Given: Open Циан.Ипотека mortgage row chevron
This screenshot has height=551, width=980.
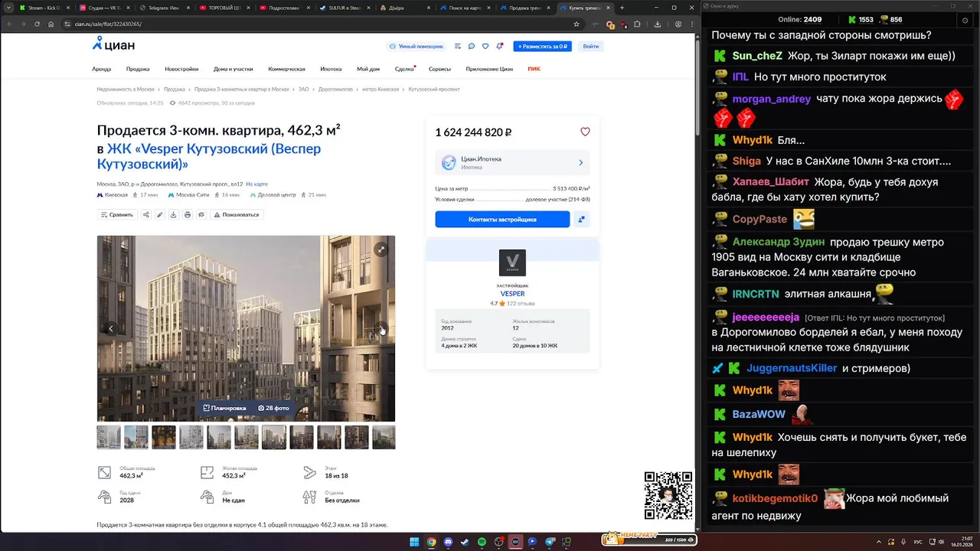Looking at the screenshot, I should [x=581, y=162].
